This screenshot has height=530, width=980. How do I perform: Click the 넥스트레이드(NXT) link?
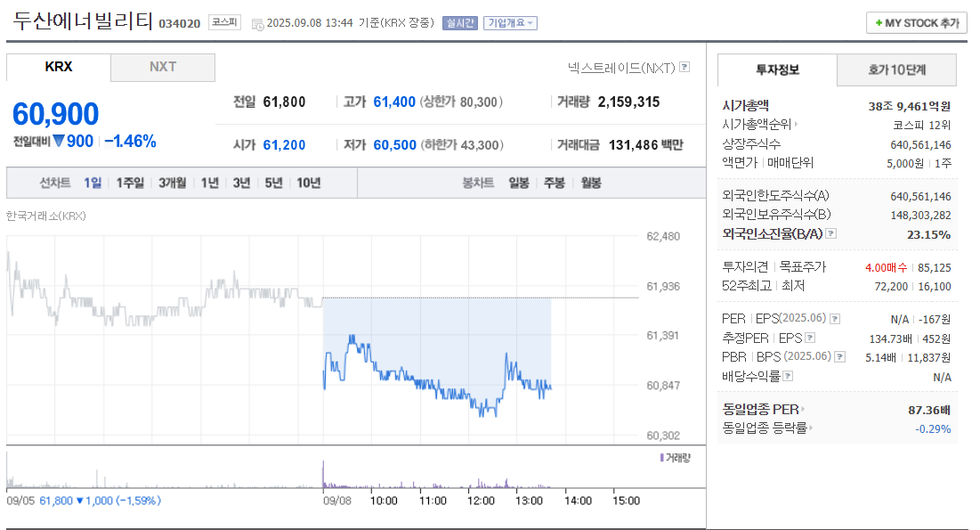[x=621, y=68]
